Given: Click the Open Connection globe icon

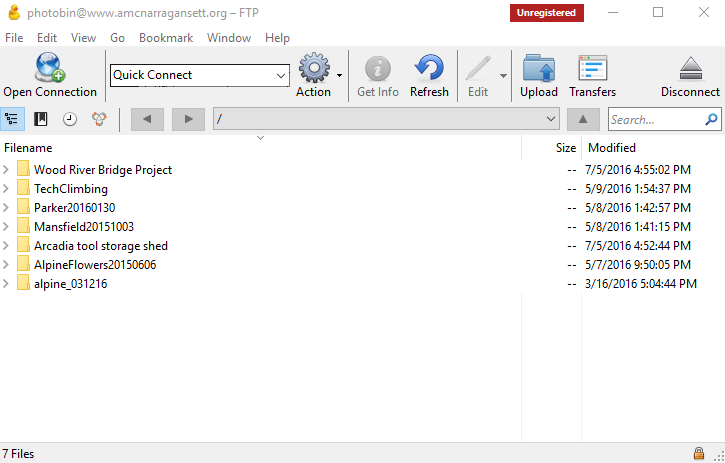Looking at the screenshot, I should point(50,68).
